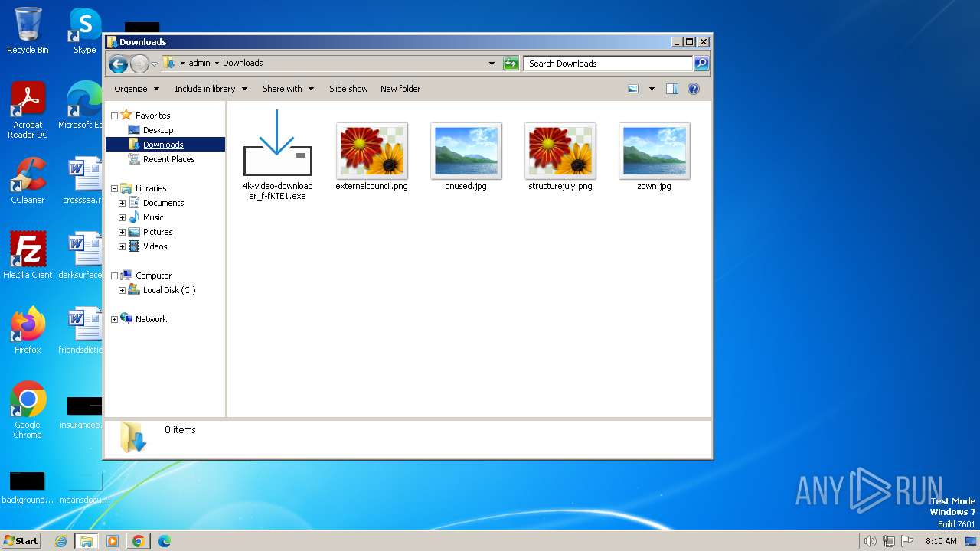Viewport: 980px width, 551px height.
Task: Open Chrome from the taskbar
Action: (x=139, y=541)
